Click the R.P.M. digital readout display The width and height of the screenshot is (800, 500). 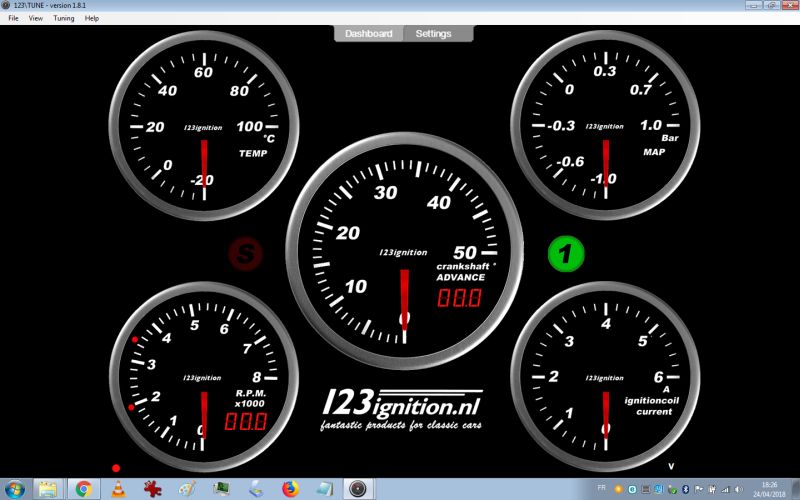click(x=244, y=421)
